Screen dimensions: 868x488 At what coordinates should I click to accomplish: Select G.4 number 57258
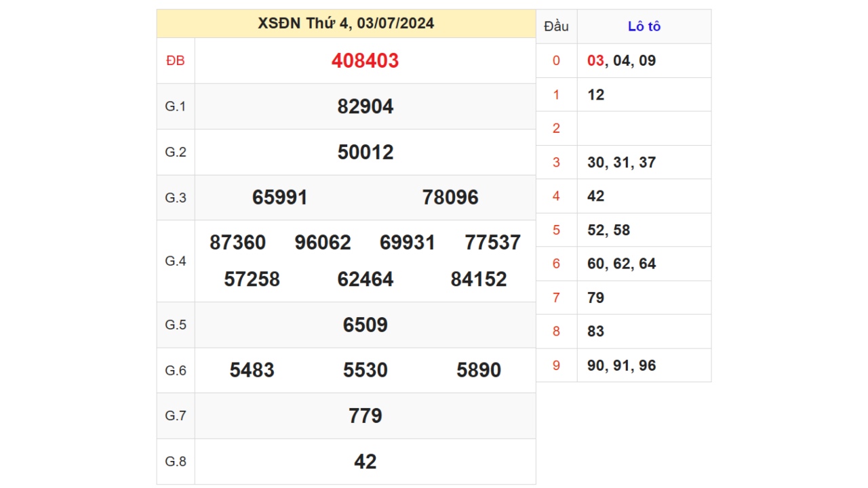[x=252, y=279]
